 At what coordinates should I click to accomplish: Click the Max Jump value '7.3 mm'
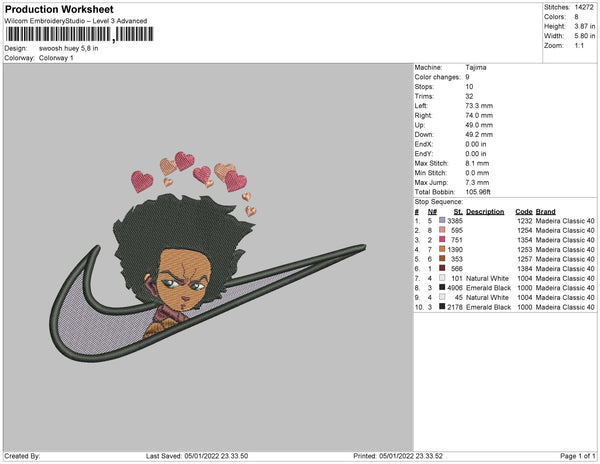477,182
